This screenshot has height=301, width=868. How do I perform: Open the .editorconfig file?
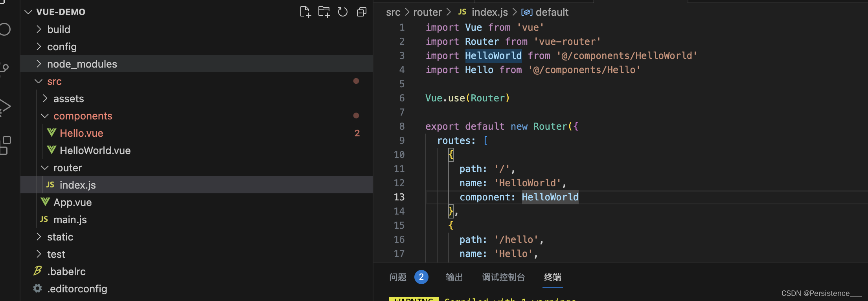(x=77, y=288)
